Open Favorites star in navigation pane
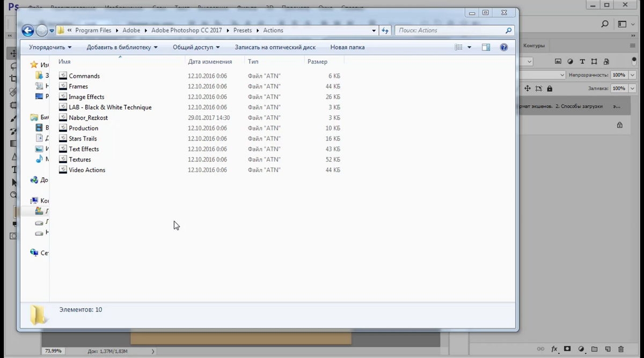Screen dimensions: 644x358 34,65
